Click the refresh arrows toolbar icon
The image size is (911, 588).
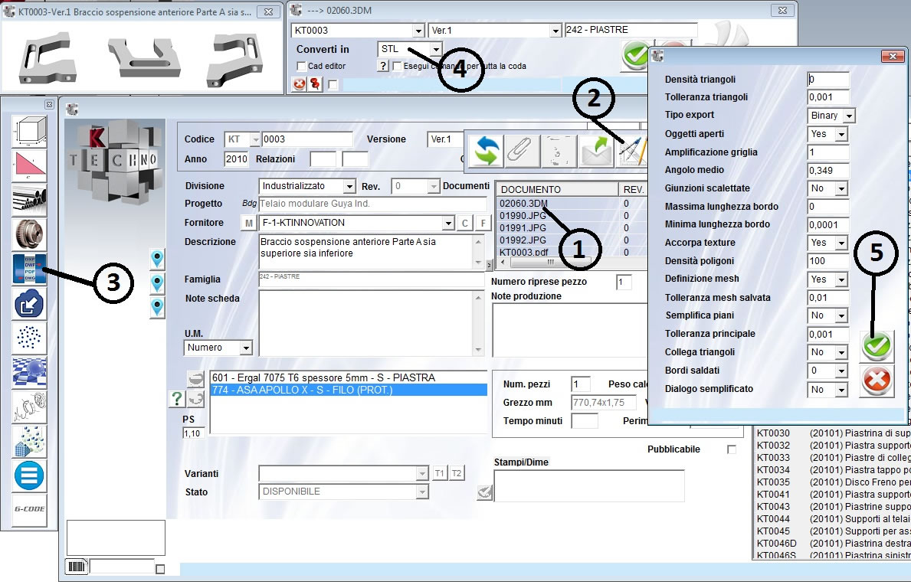click(x=487, y=151)
